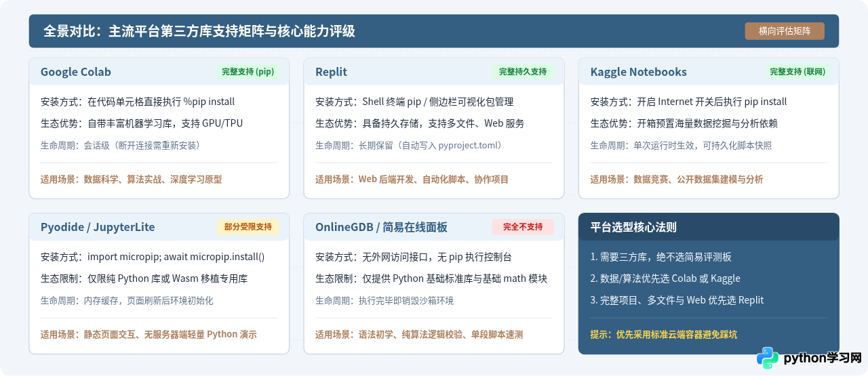Click line 安装方式：无外网访问接口，无 pip 执行控制台
The width and height of the screenshot is (868, 376).
point(414,257)
